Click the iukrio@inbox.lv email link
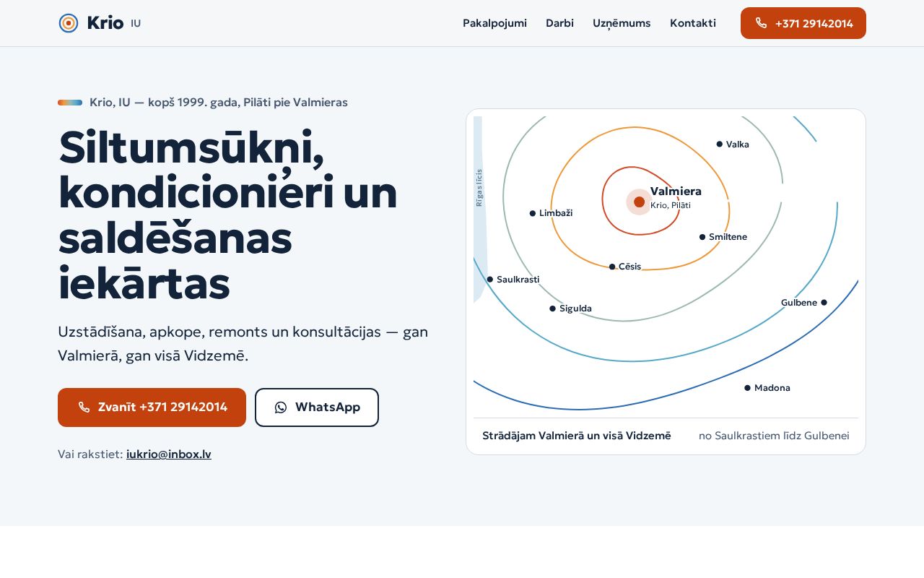 click(169, 454)
